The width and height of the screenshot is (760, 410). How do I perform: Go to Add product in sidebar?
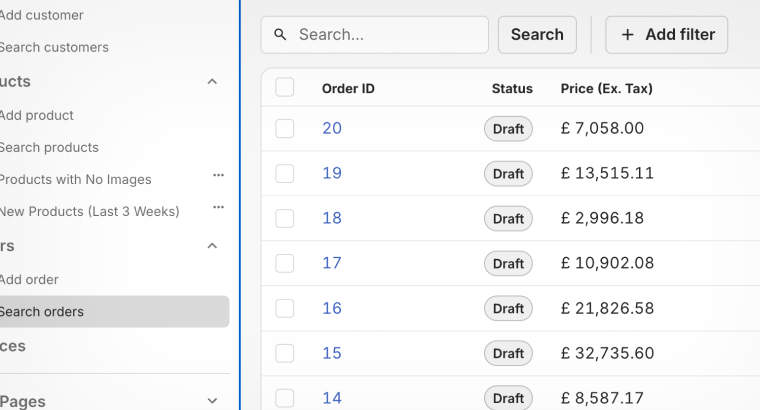(x=37, y=115)
